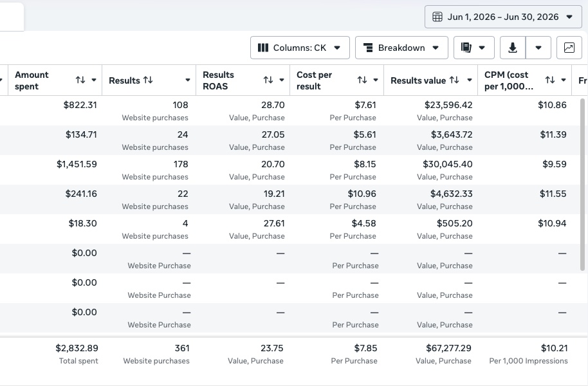
Task: Click the $4,632.33 results value
Action: coord(452,194)
